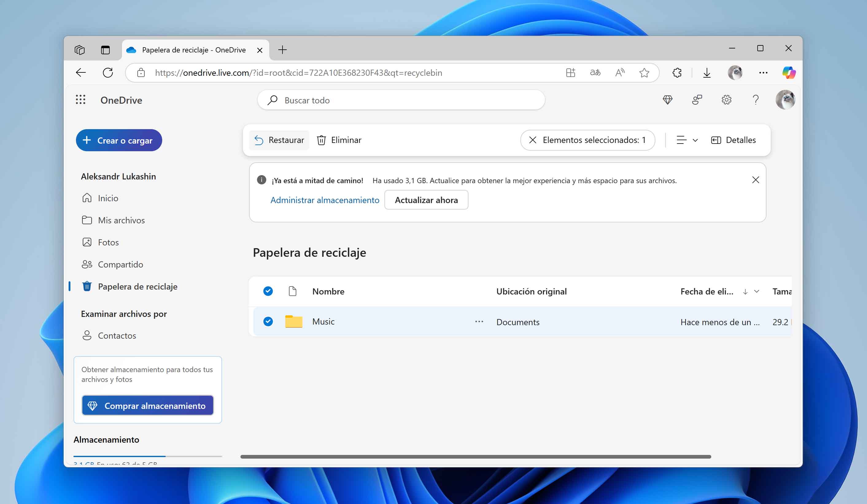Click the info icon in storage banner
The height and width of the screenshot is (504, 867).
(x=261, y=180)
